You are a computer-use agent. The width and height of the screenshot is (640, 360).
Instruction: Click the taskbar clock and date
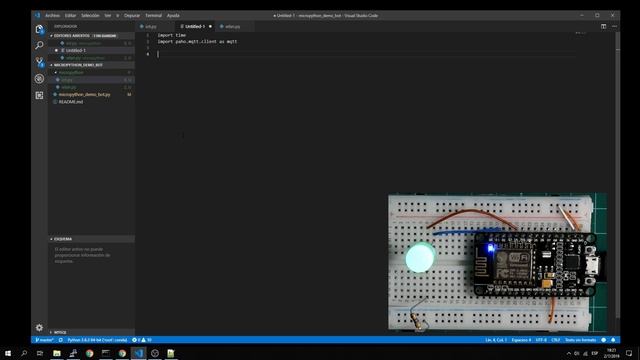(611, 353)
